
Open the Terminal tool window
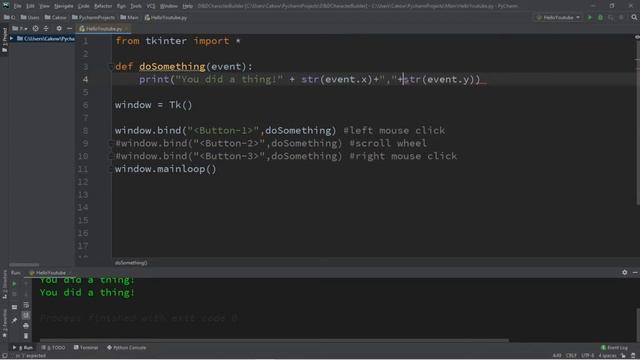click(x=86, y=348)
